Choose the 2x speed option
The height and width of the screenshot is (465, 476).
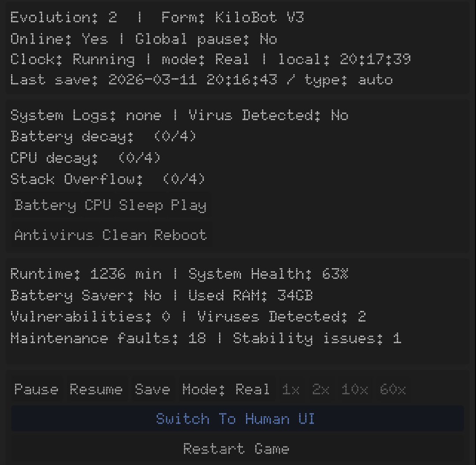(x=320, y=390)
